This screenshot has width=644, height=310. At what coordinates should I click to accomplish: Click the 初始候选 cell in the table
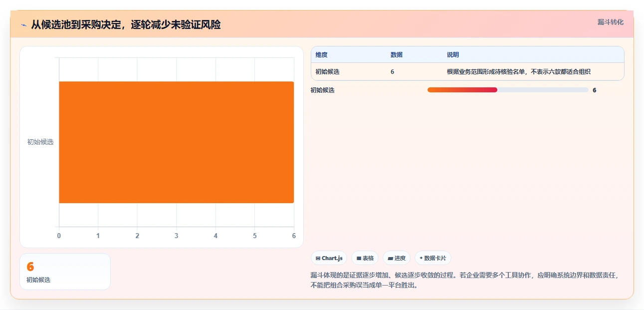click(328, 72)
